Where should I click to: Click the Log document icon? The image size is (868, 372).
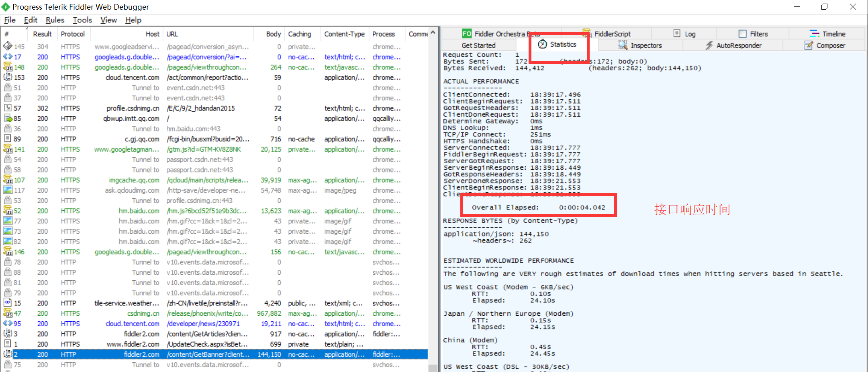click(x=677, y=33)
